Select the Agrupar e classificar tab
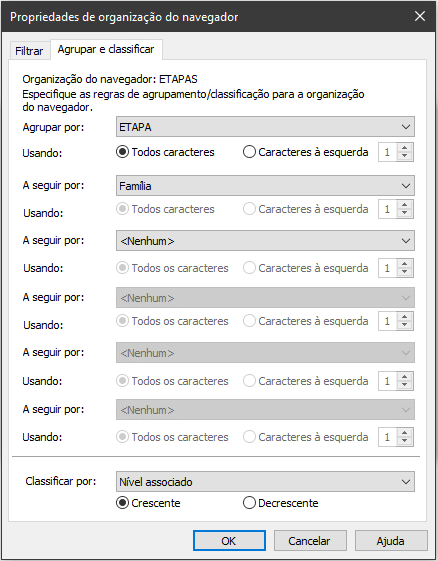 click(106, 49)
